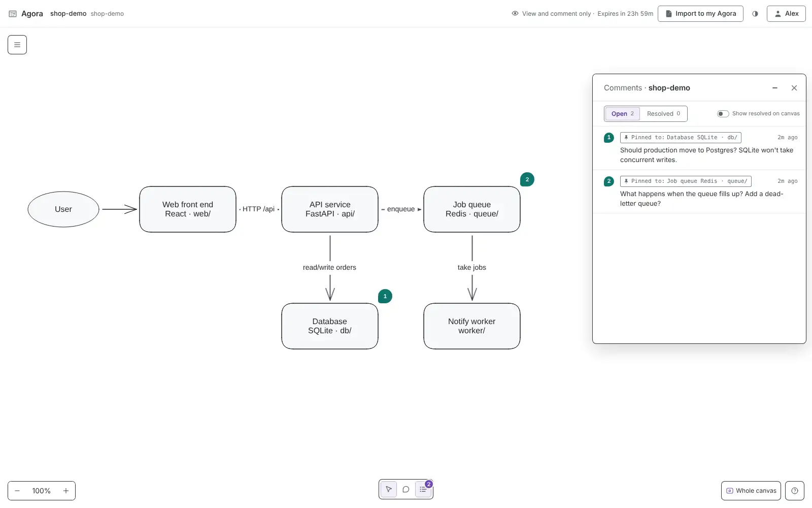
Task: Click the Agora sidebar logo icon
Action: [13, 14]
